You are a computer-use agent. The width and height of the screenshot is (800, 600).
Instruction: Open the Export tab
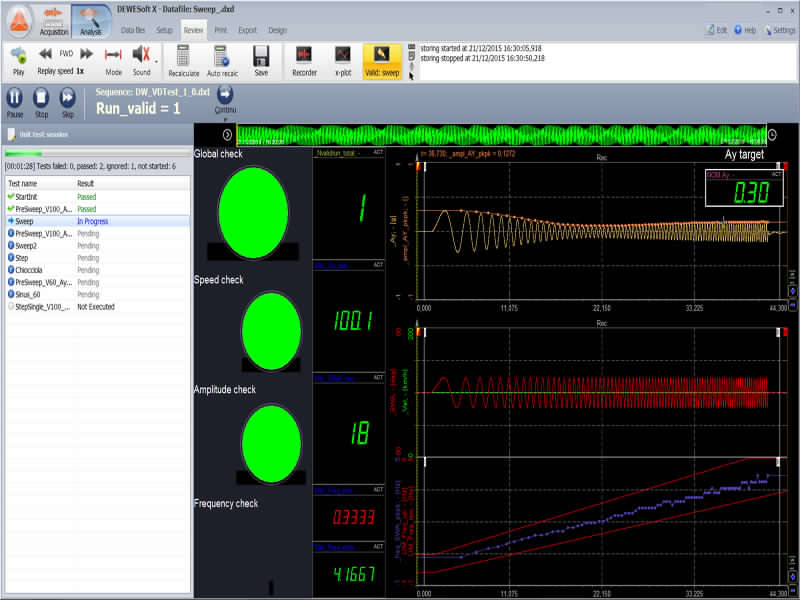248,31
